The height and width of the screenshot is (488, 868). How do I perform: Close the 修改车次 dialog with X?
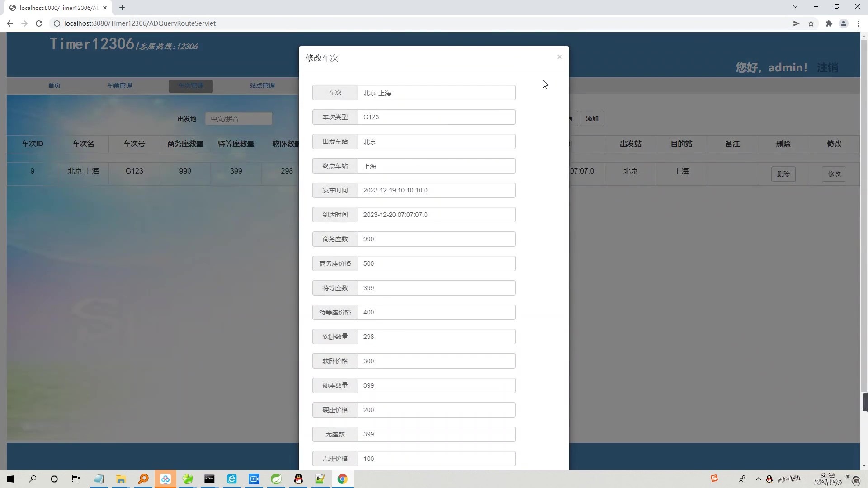(x=559, y=57)
